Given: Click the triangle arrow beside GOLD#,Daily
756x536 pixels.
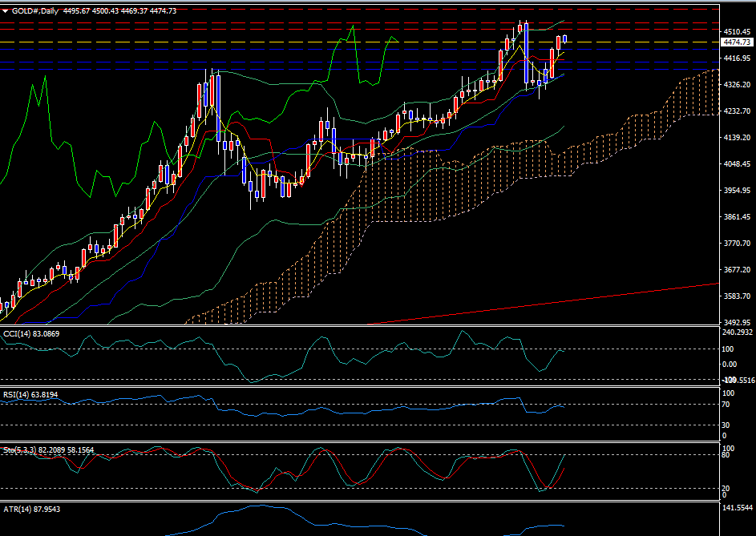Looking at the screenshot, I should tap(6, 11).
